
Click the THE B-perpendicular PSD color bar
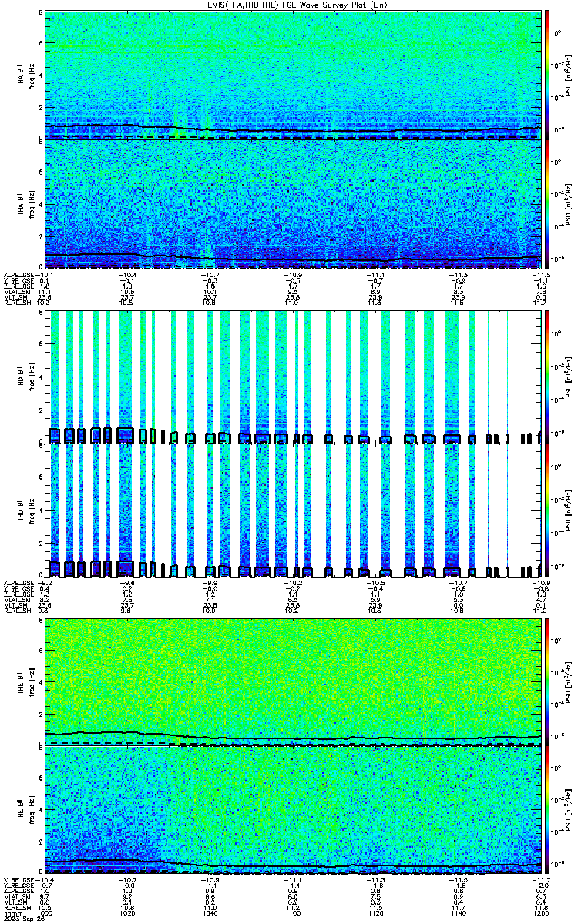point(548,681)
